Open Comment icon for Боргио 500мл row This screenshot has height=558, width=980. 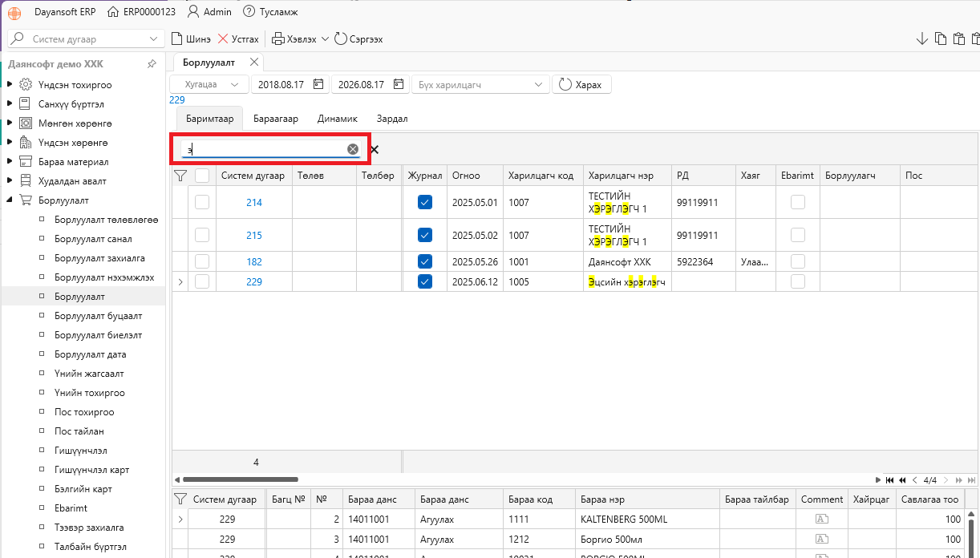821,540
